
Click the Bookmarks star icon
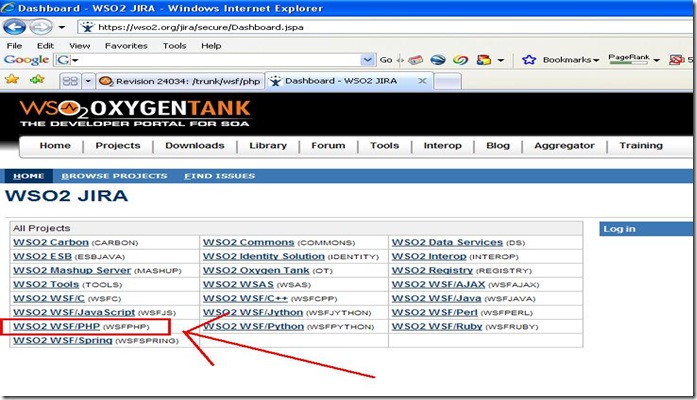pyautogui.click(x=529, y=60)
